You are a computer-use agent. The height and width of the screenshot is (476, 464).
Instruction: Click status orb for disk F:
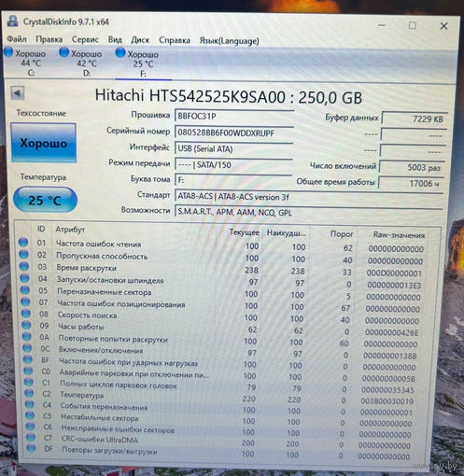coord(120,52)
